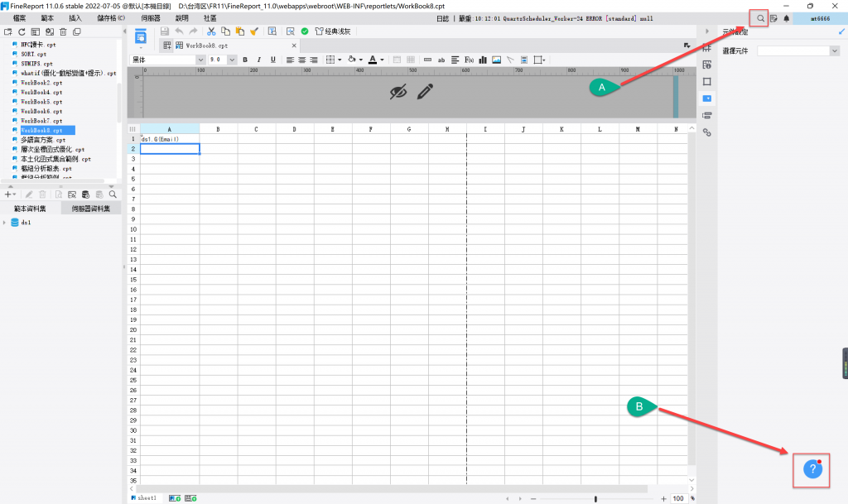Expand the ds1 dataset tree node
This screenshot has width=848, height=504.
[x=4, y=223]
